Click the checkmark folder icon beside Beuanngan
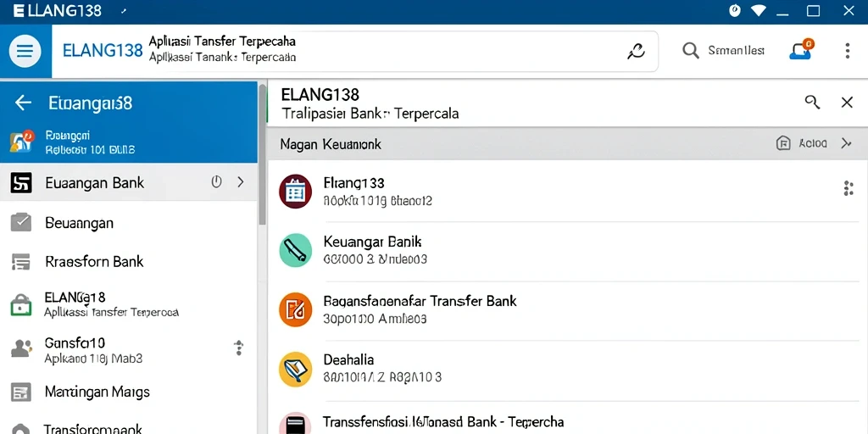The width and height of the screenshot is (868, 434). [21, 222]
